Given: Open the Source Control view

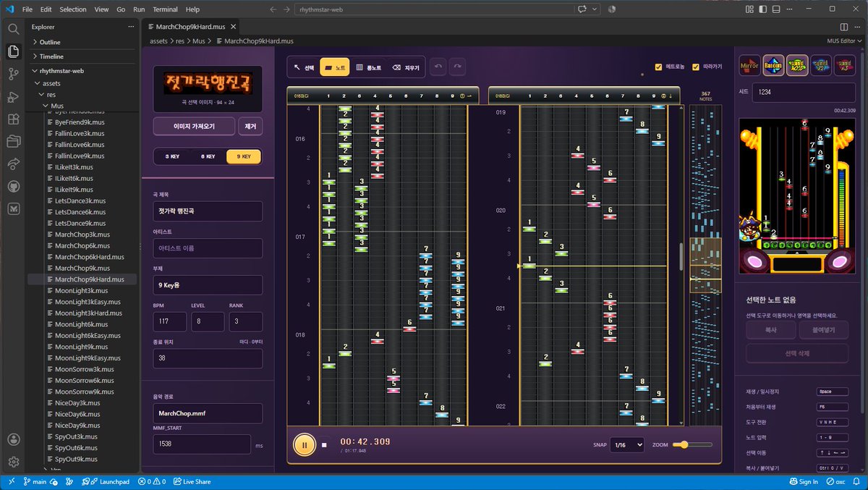Looking at the screenshot, I should tap(13, 74).
